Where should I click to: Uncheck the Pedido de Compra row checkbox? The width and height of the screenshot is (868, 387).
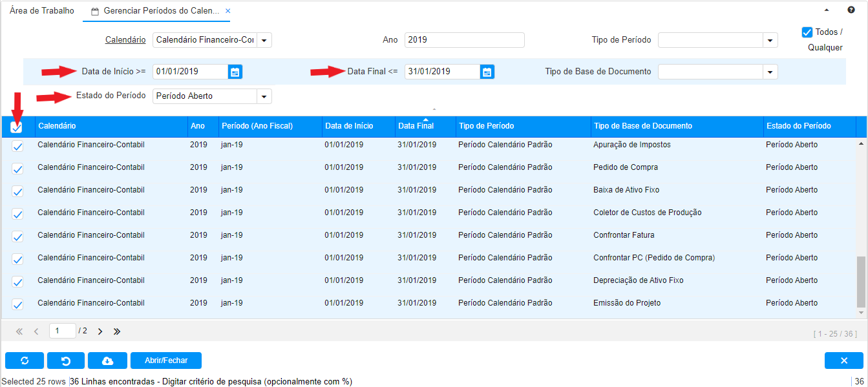click(17, 169)
